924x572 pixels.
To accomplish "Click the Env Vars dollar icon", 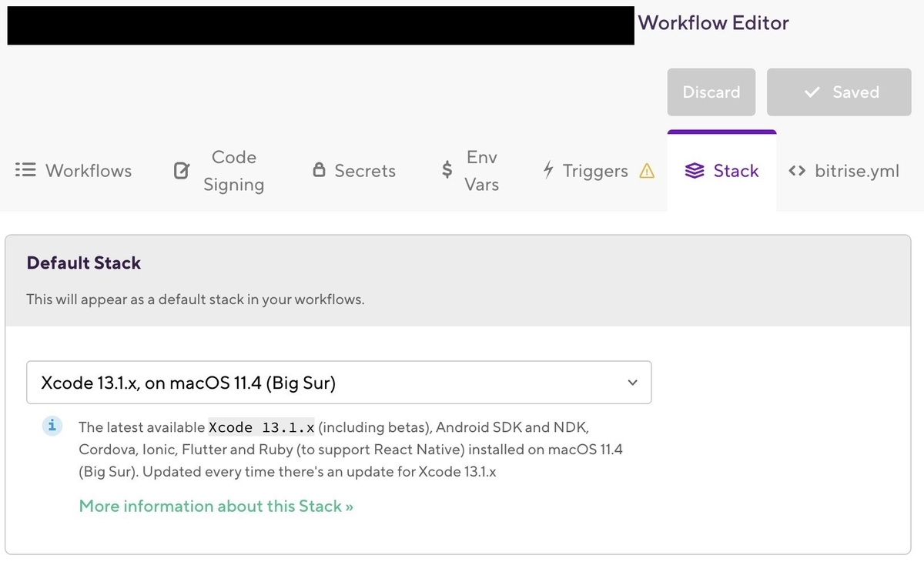I will point(447,170).
